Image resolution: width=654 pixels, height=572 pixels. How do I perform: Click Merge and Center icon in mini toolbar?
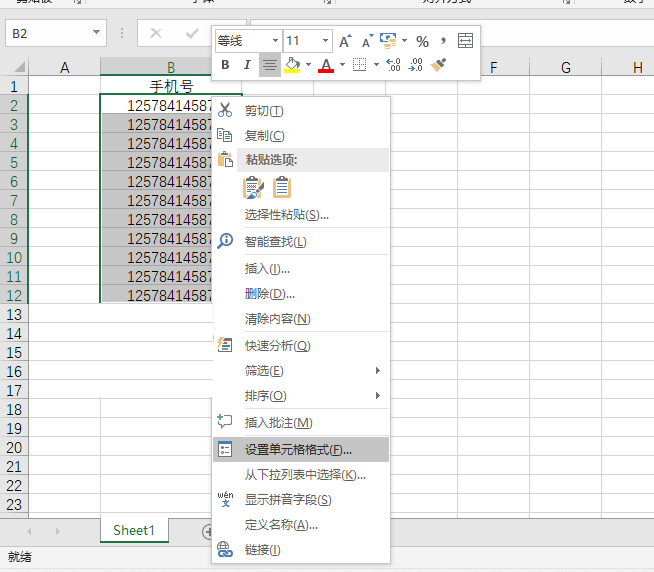click(x=465, y=41)
